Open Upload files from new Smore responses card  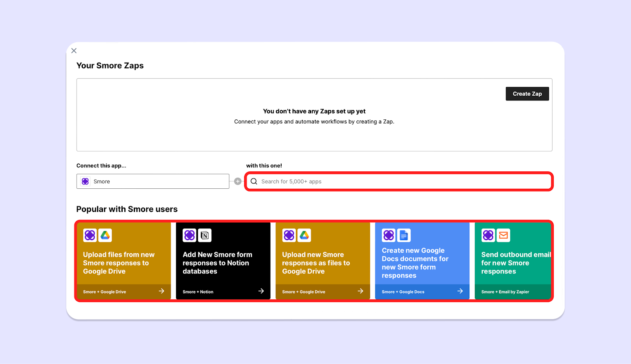pos(124,261)
